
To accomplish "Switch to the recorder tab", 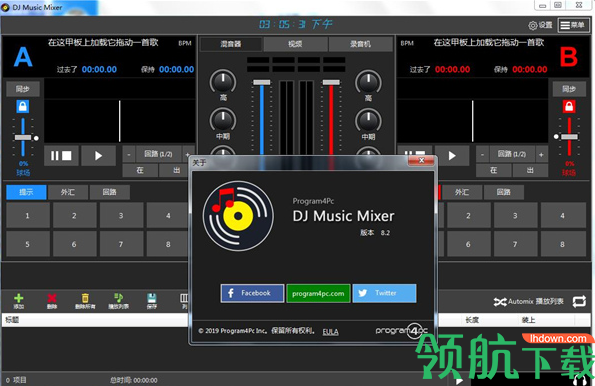I will (x=360, y=44).
